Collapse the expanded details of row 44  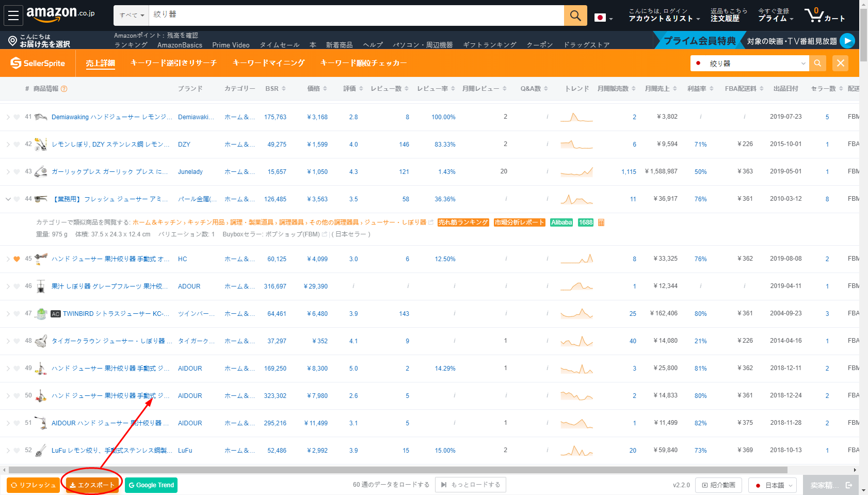pyautogui.click(x=8, y=199)
